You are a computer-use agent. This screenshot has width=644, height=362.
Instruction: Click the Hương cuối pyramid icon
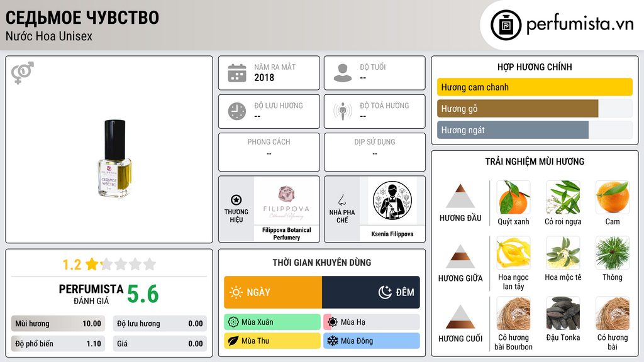tap(460, 317)
